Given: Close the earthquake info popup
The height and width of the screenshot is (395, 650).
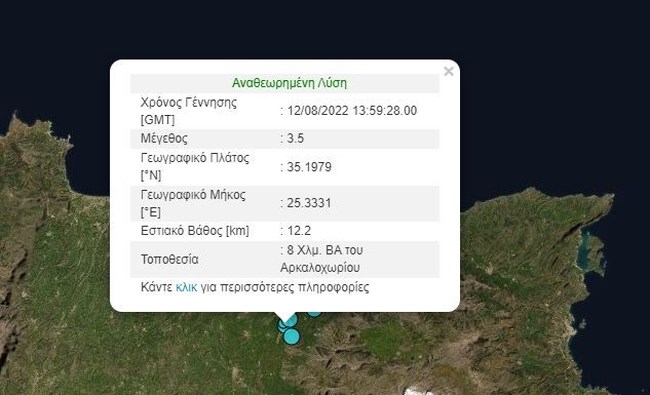Looking at the screenshot, I should (x=449, y=71).
